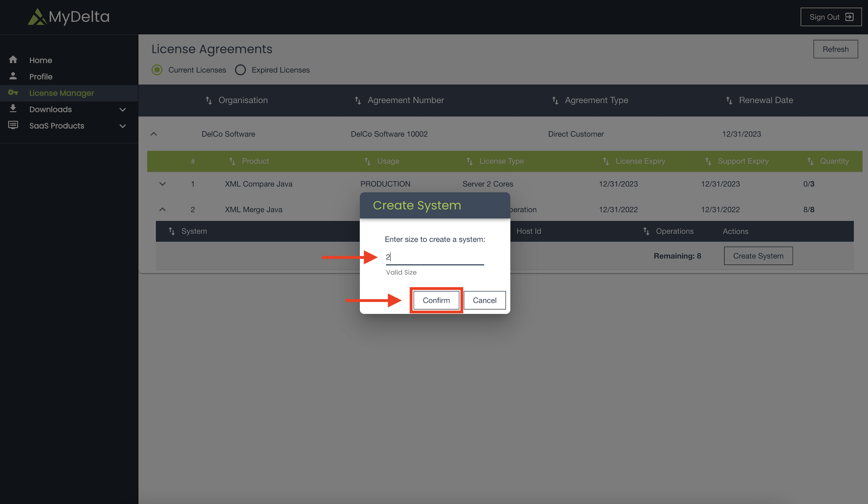
Task: Collapse the XML Merge Java row
Action: (162, 209)
